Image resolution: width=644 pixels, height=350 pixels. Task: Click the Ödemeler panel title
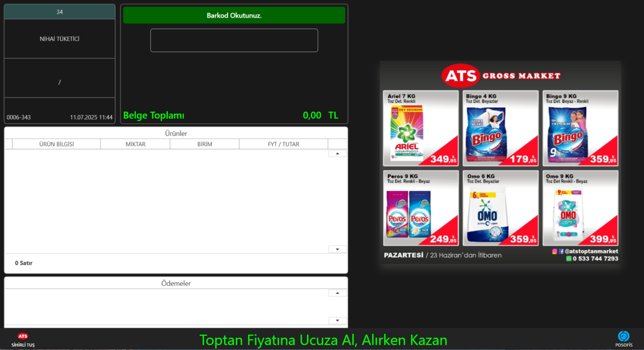coord(176,283)
